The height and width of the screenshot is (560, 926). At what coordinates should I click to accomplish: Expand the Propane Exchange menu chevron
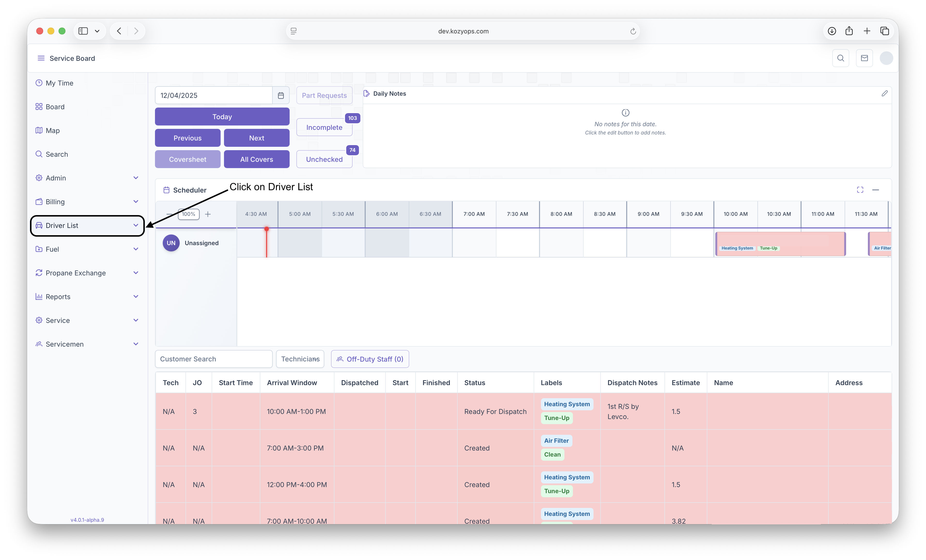(136, 273)
